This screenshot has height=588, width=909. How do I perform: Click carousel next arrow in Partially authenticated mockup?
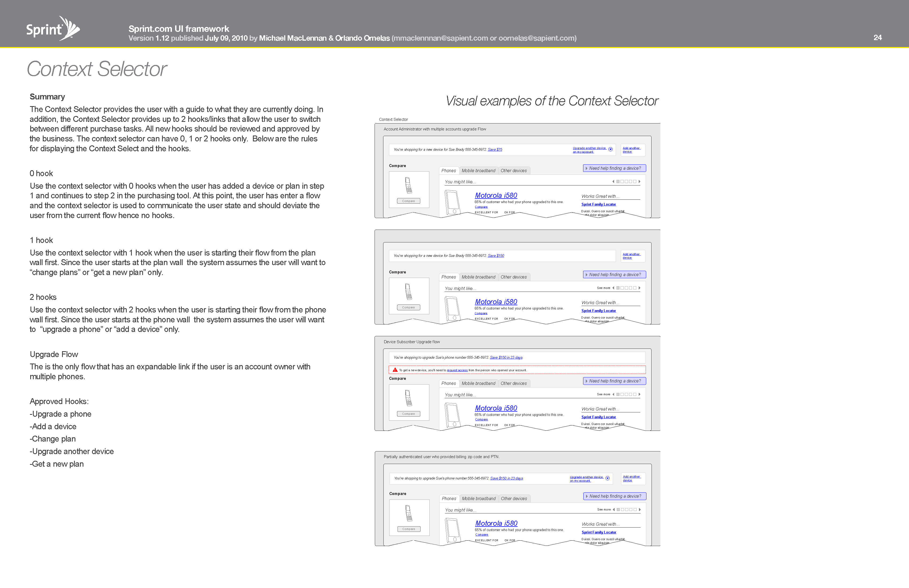[x=640, y=510]
